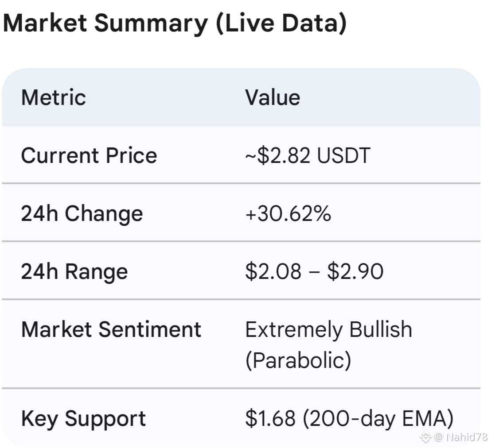Viewport: 491px width, 448px height.
Task: Click the Market Sentiment row label
Action: click(111, 329)
